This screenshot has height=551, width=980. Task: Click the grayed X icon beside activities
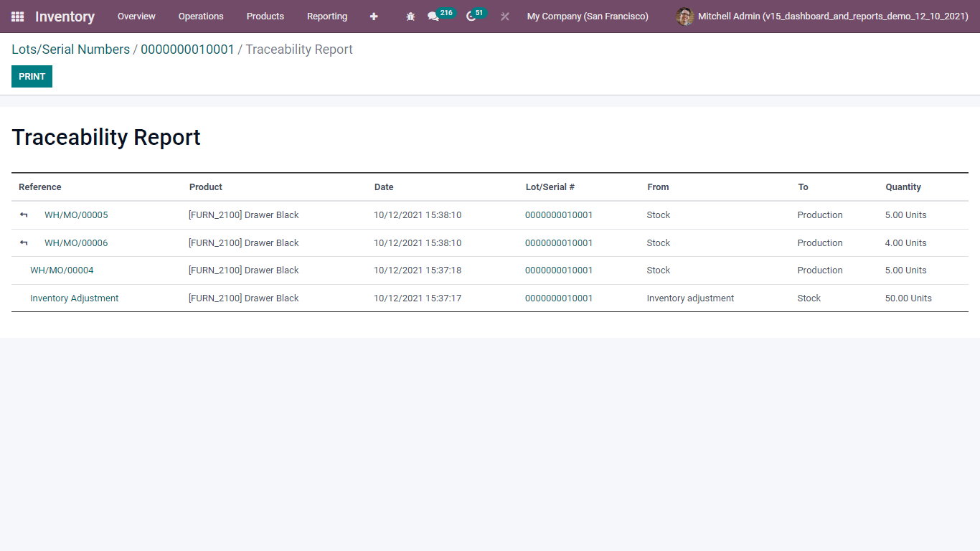tap(504, 16)
